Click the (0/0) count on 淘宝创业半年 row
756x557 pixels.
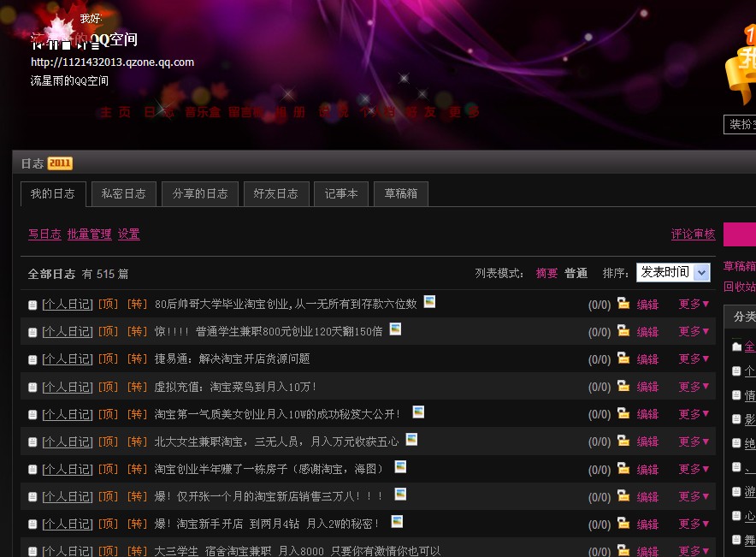point(599,470)
